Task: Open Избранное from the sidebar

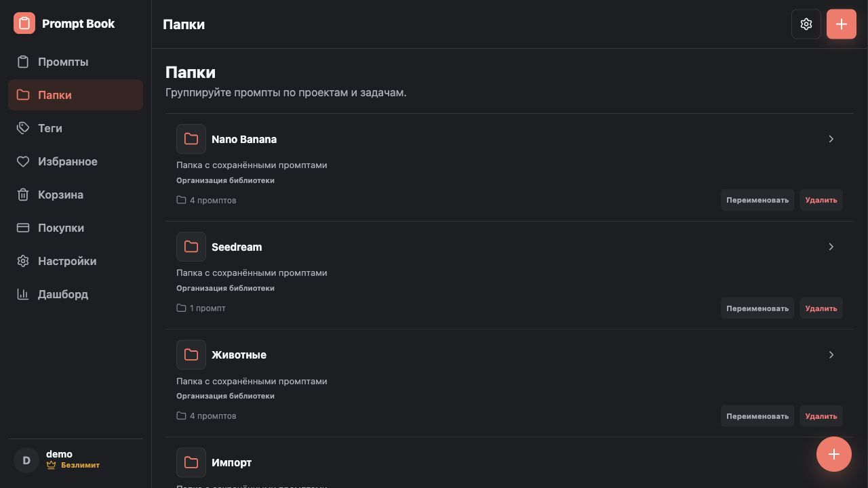Action: click(75, 161)
